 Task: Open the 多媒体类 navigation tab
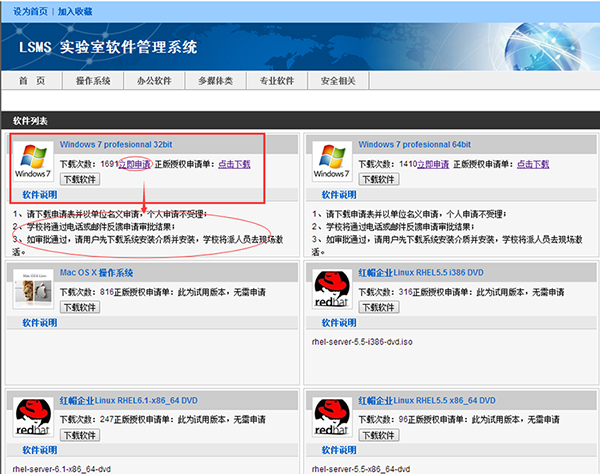(x=215, y=81)
